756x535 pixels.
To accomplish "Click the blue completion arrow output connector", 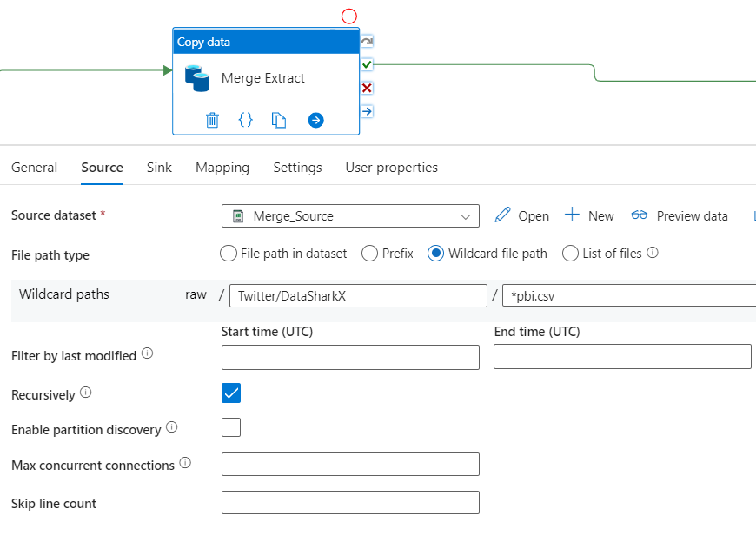I will point(367,111).
